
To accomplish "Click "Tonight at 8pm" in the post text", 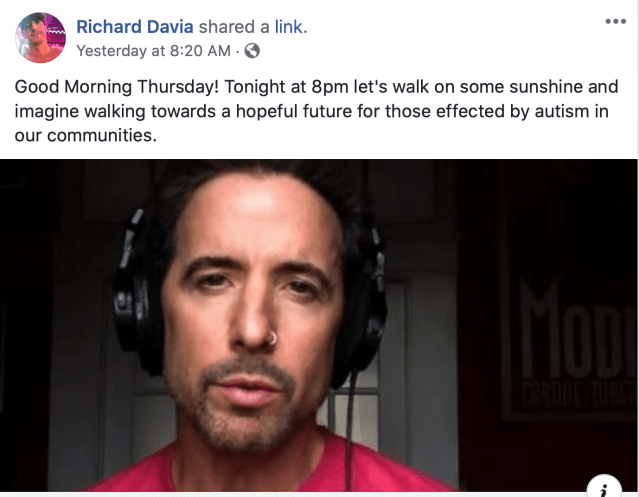I will click(x=286, y=87).
